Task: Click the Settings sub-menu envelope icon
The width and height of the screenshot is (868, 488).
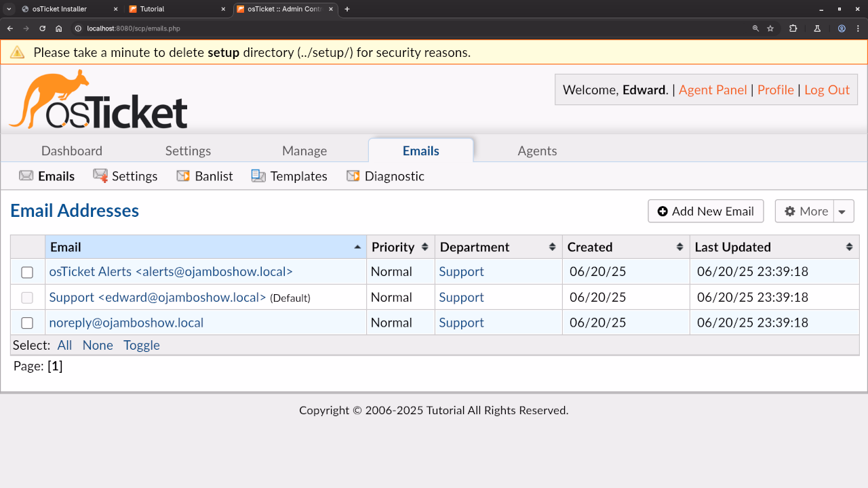Action: click(100, 176)
